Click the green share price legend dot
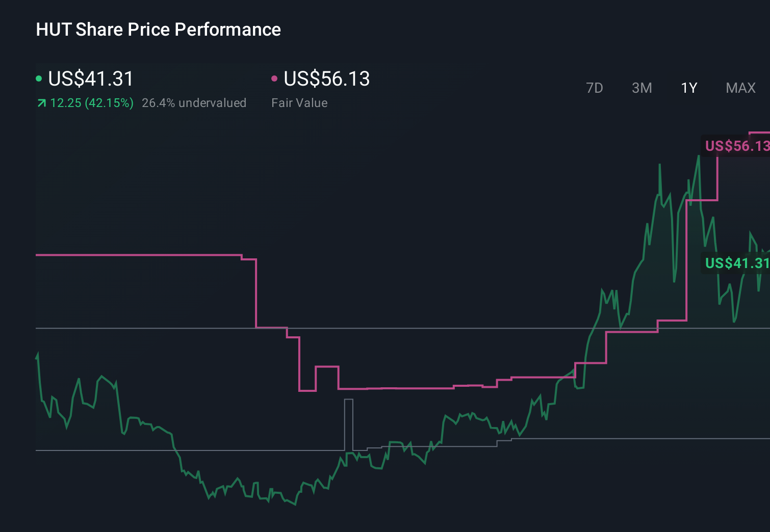Viewport: 770px width, 532px height. click(x=39, y=78)
